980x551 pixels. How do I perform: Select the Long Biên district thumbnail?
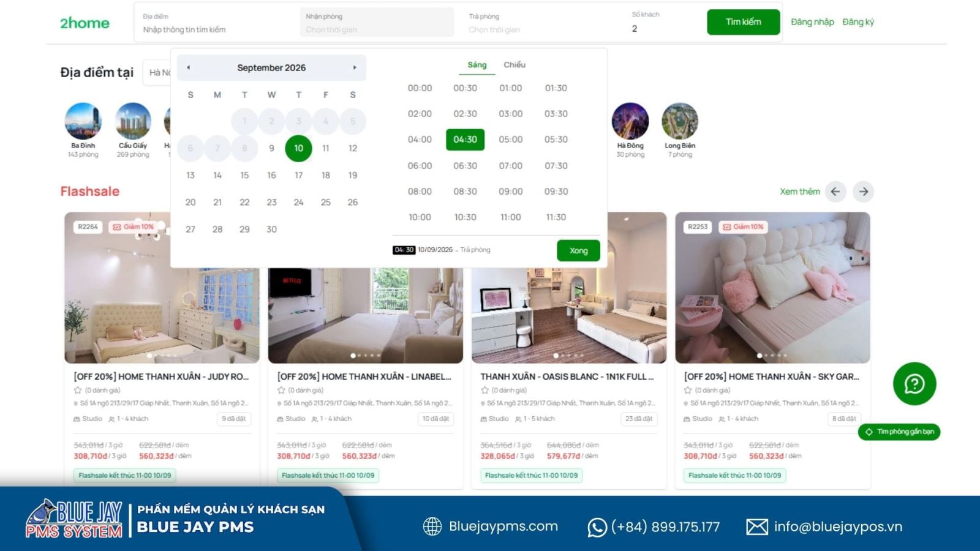point(680,121)
